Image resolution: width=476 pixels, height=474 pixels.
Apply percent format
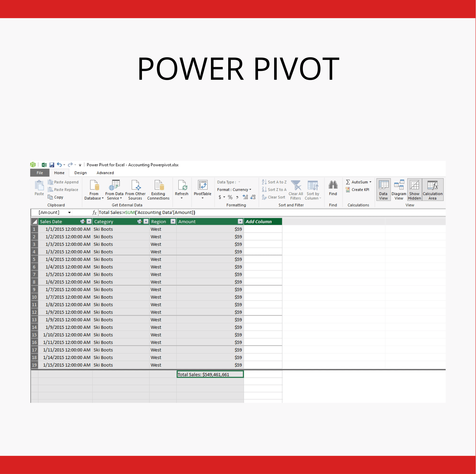point(230,197)
